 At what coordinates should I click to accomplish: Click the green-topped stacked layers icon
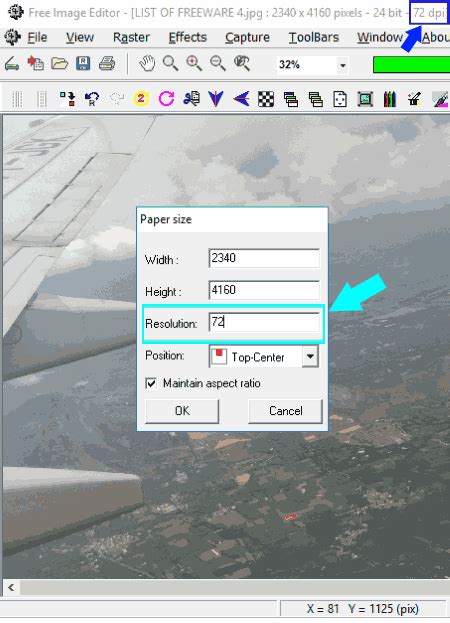pyautogui.click(x=291, y=99)
